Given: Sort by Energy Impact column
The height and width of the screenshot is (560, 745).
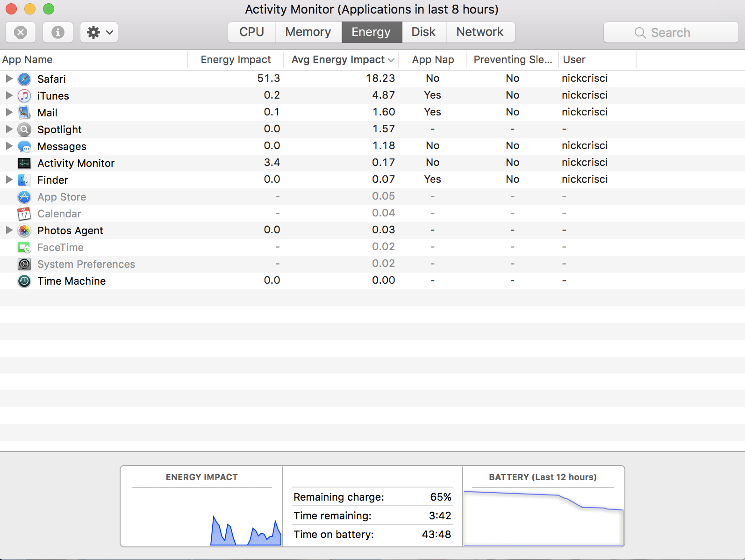Looking at the screenshot, I should 236,60.
